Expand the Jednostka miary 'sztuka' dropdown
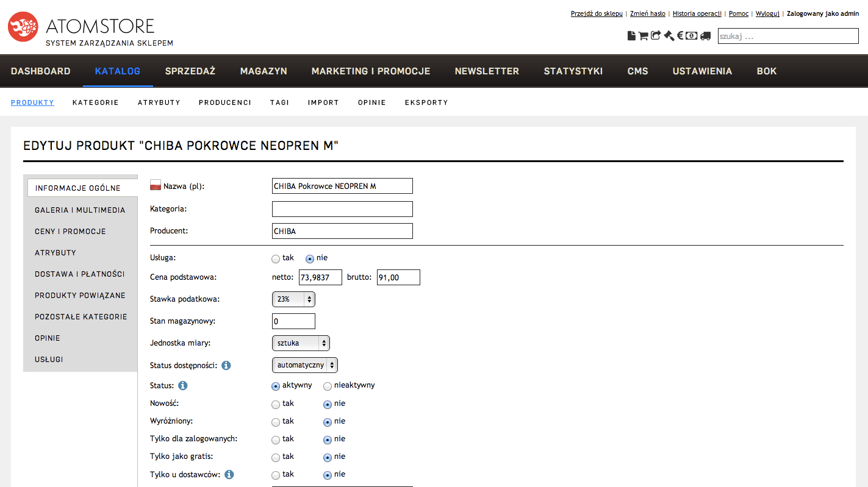 tap(301, 343)
